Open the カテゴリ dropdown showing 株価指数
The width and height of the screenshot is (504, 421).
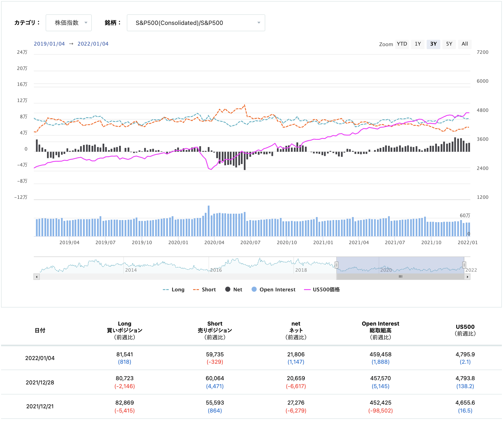coord(69,23)
